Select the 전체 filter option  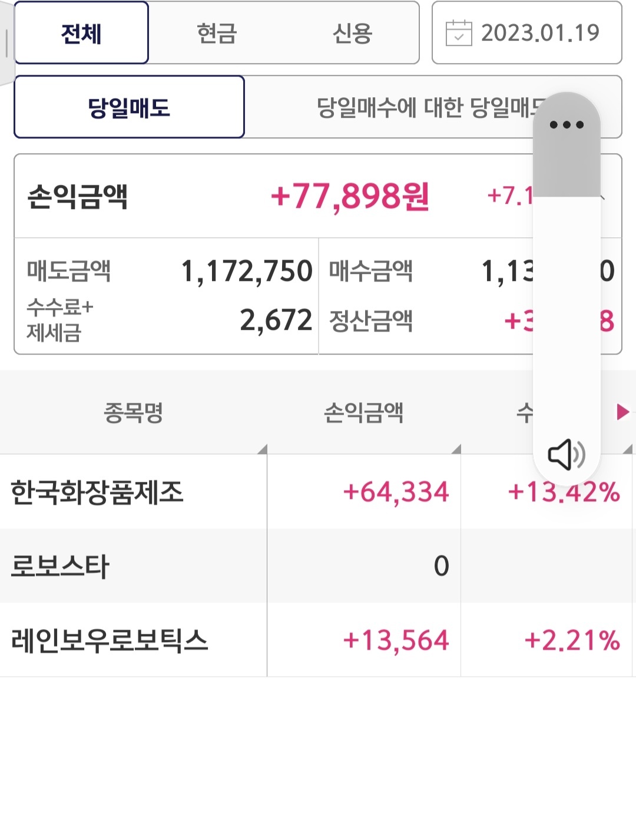click(x=81, y=33)
